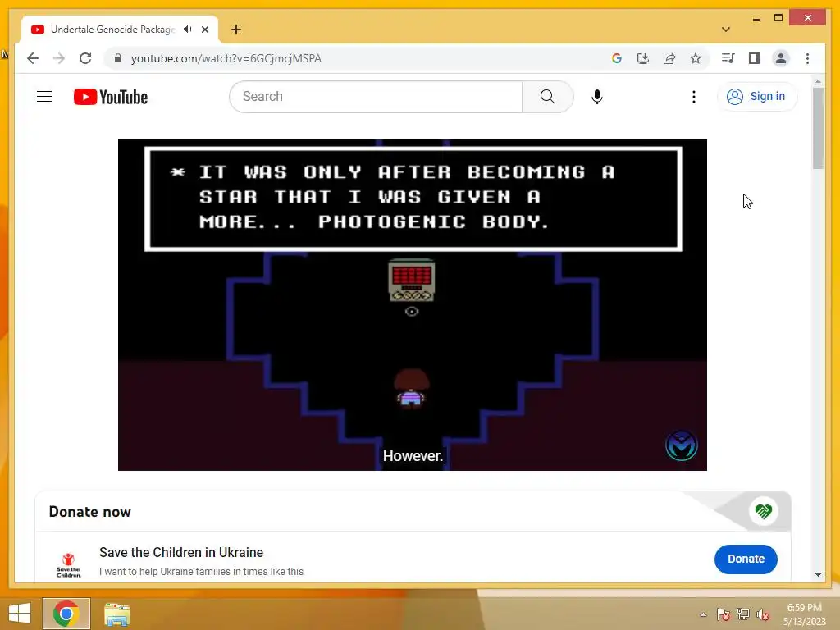
Task: Click the address bar URL
Action: pyautogui.click(x=226, y=58)
